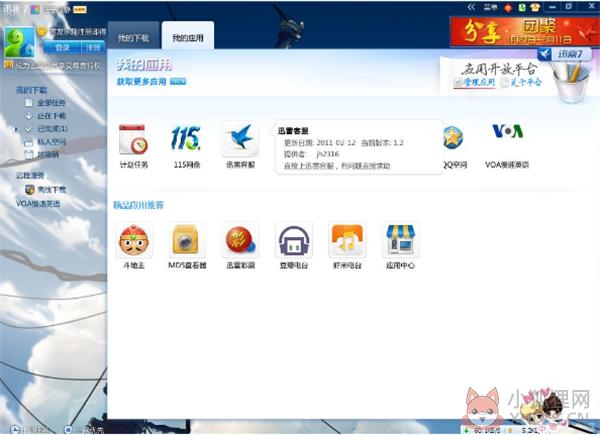Image resolution: width=600 pixels, height=435 pixels.
Task: Click the 精品应用推荐 section heading
Action: coord(138,205)
